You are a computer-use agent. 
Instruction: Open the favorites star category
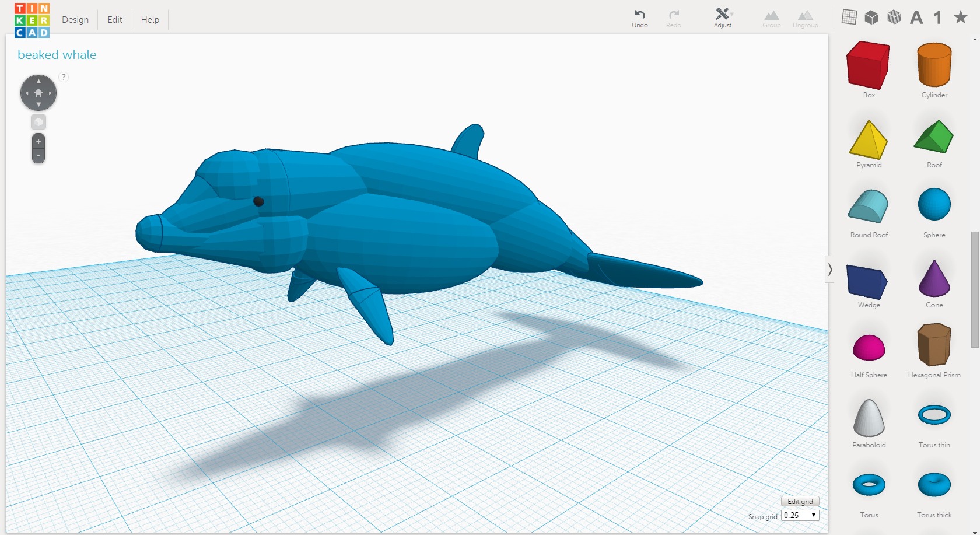pos(961,17)
